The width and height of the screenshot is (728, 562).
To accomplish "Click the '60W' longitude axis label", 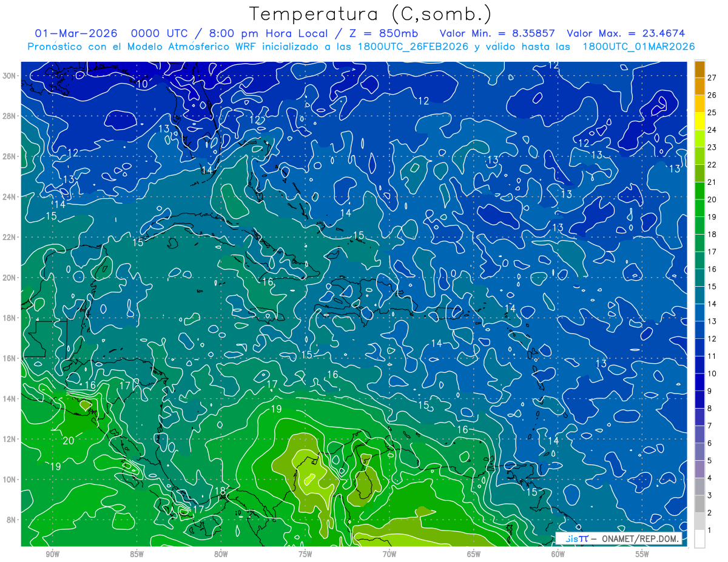I will coord(558,554).
